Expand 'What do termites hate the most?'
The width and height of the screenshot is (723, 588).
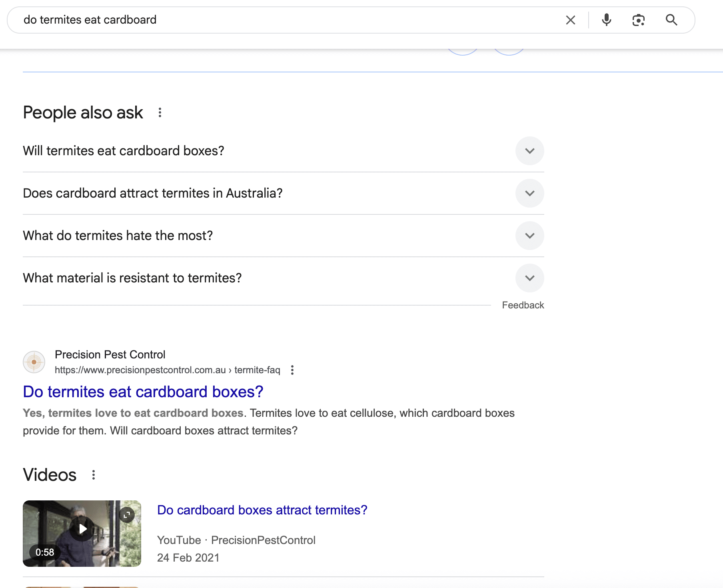[x=529, y=236]
